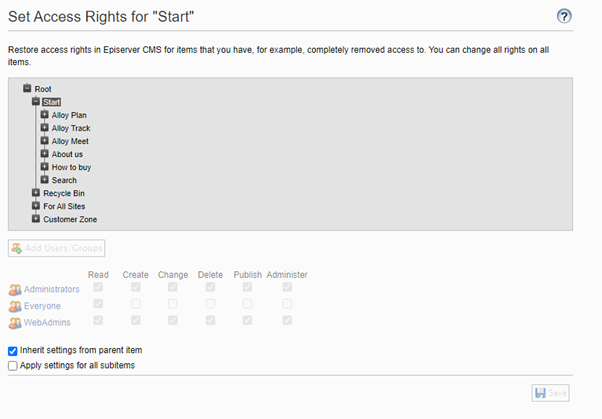The image size is (602, 419).
Task: Expand the Recycle Bin node
Action: [x=36, y=193]
